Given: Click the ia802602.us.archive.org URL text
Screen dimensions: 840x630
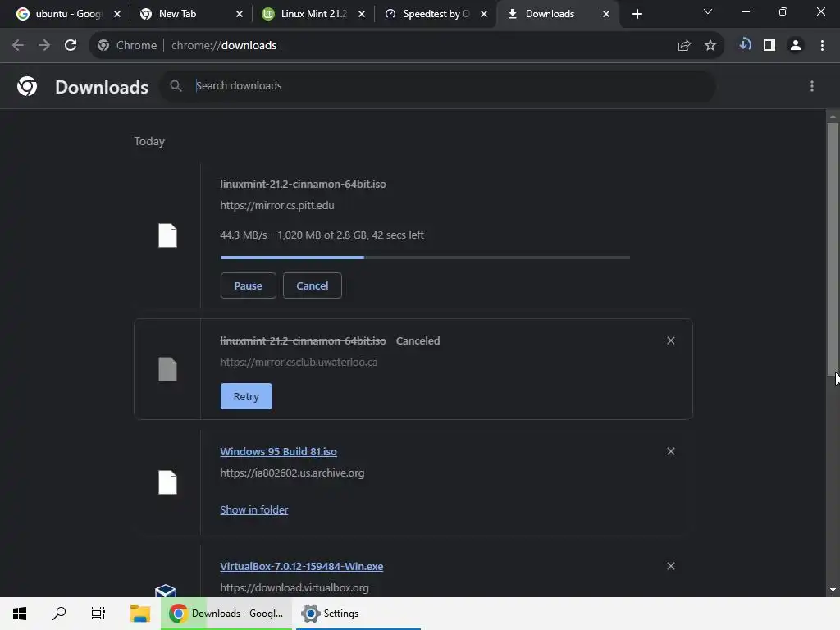Looking at the screenshot, I should pos(292,473).
